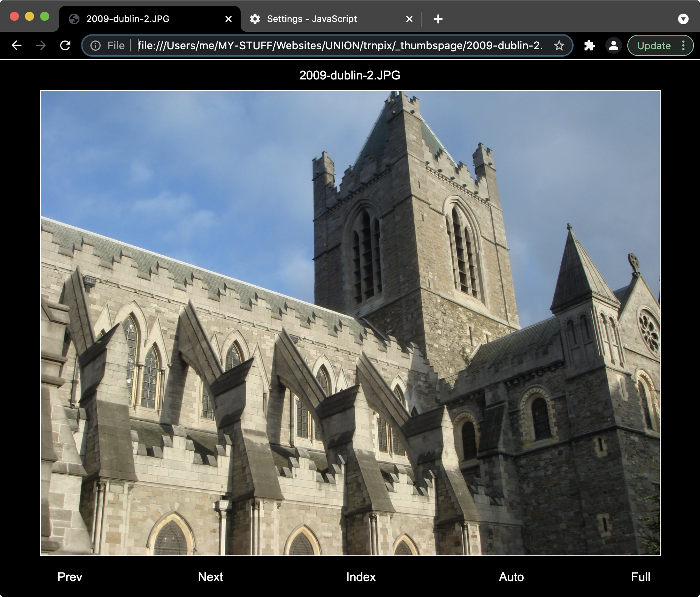Bookmark this page with the star
Image resolution: width=700 pixels, height=597 pixels.
(559, 46)
